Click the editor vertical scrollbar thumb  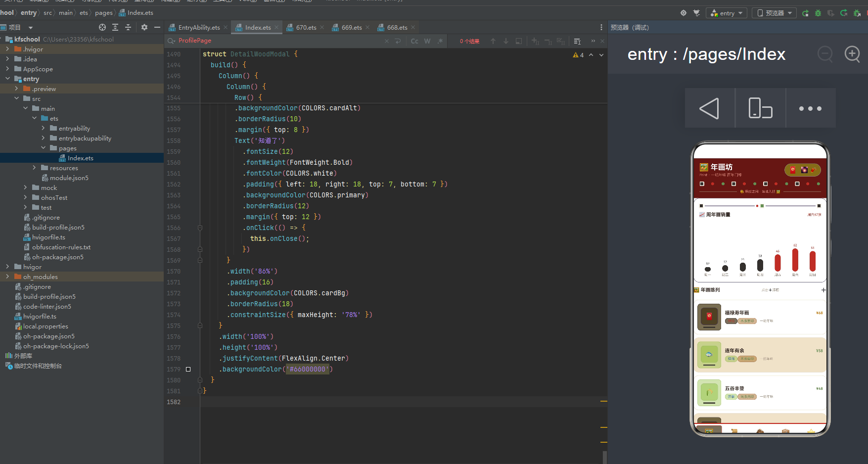[604, 458]
